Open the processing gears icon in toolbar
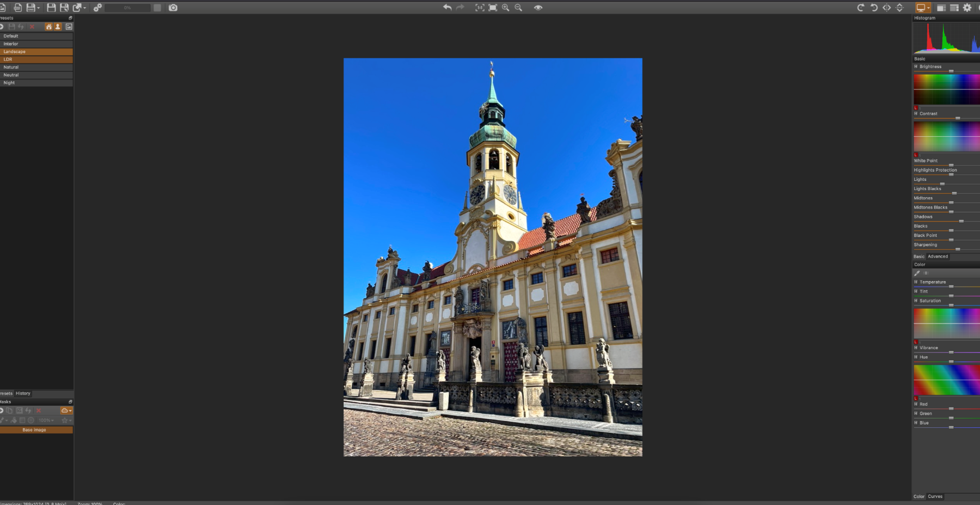 click(x=97, y=8)
